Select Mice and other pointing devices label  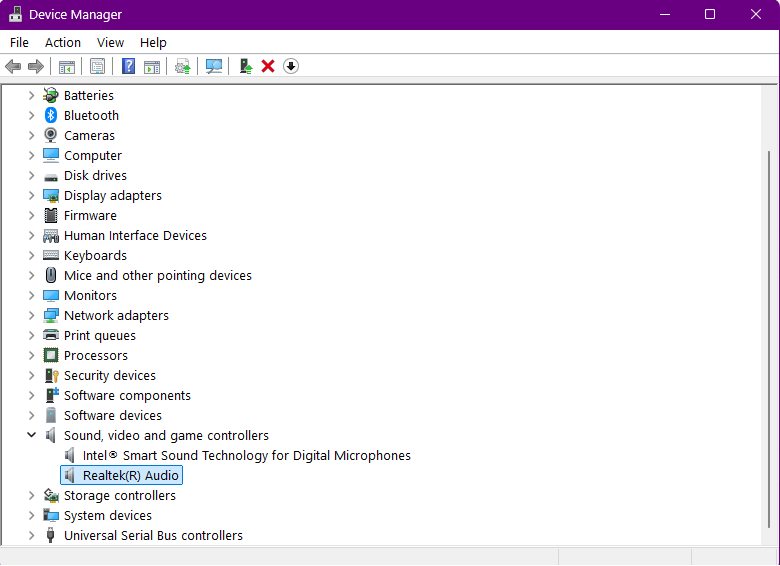point(158,276)
